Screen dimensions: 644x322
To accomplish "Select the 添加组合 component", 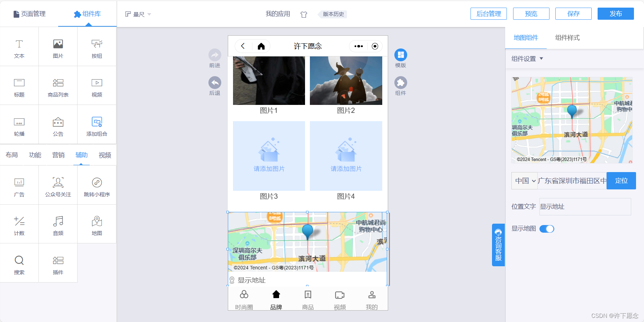I will (97, 125).
